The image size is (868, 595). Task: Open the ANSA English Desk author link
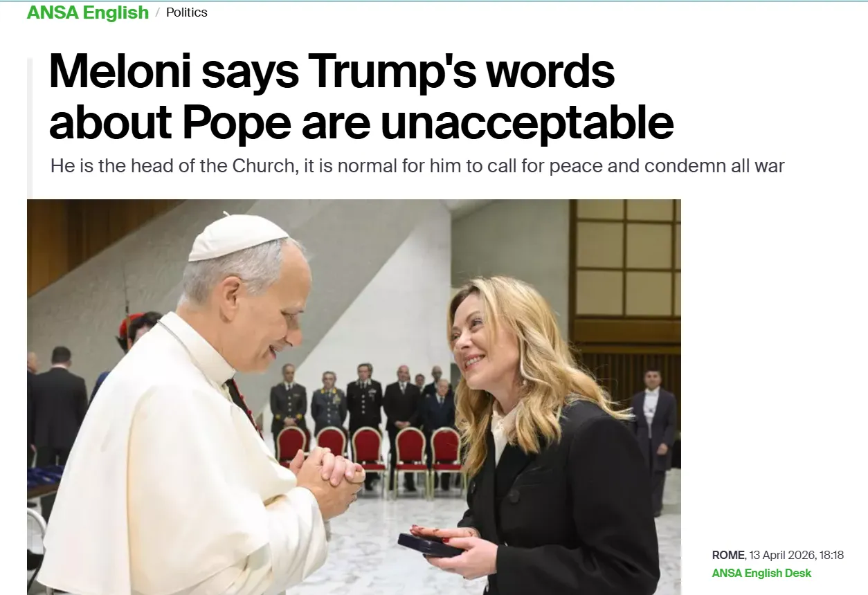click(761, 573)
